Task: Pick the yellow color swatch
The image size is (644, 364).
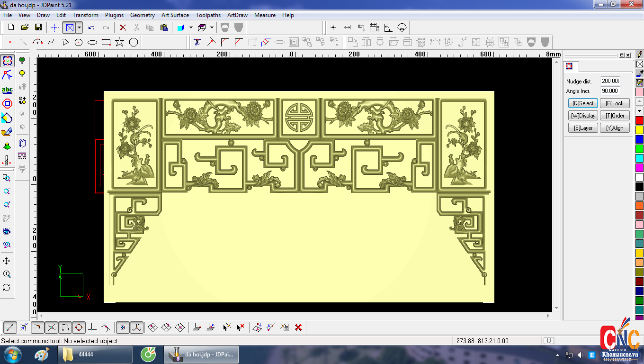Action: 639,130
